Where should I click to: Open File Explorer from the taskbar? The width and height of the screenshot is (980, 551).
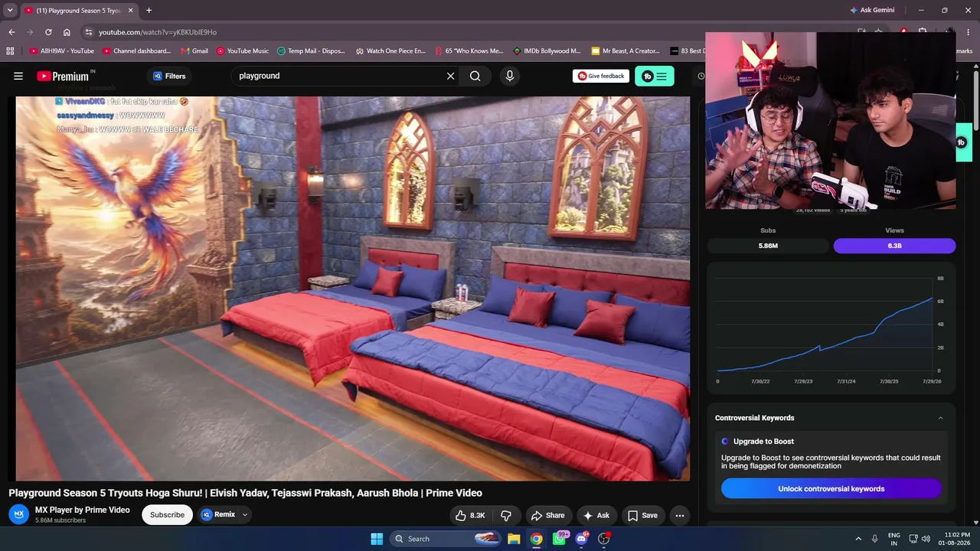tap(514, 539)
